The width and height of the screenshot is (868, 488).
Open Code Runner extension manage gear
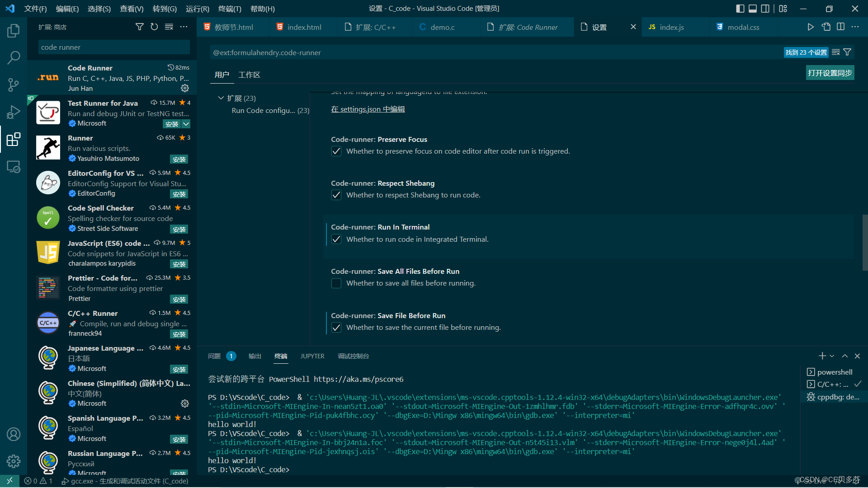point(185,88)
